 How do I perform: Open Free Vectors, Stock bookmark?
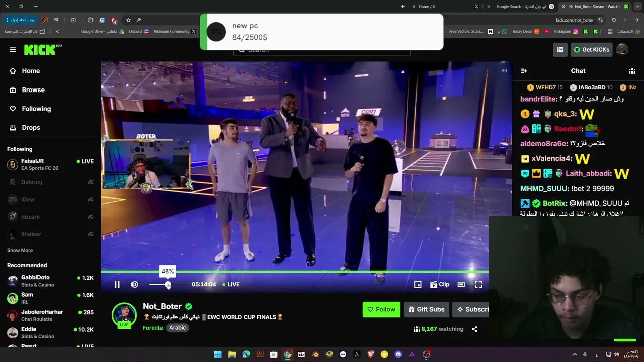point(470,31)
